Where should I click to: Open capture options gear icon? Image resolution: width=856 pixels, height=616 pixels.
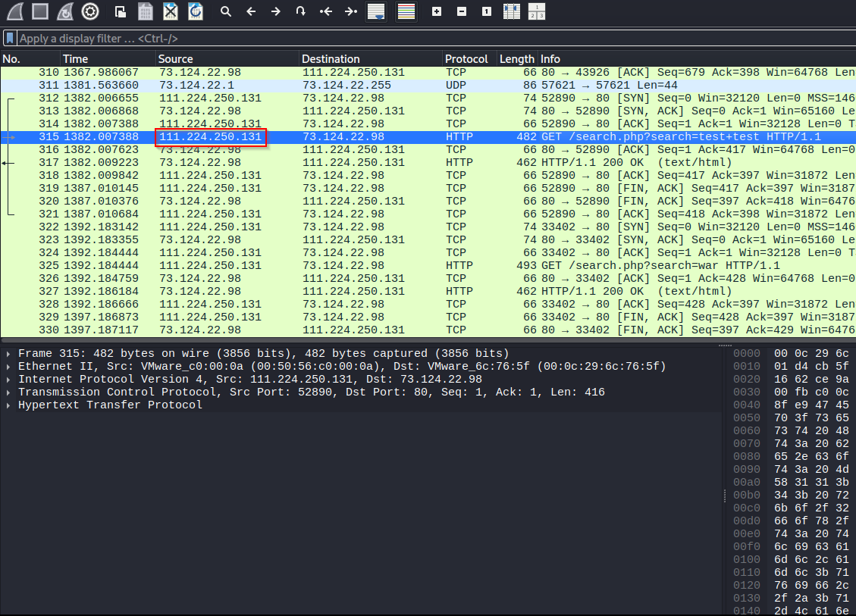pos(90,11)
